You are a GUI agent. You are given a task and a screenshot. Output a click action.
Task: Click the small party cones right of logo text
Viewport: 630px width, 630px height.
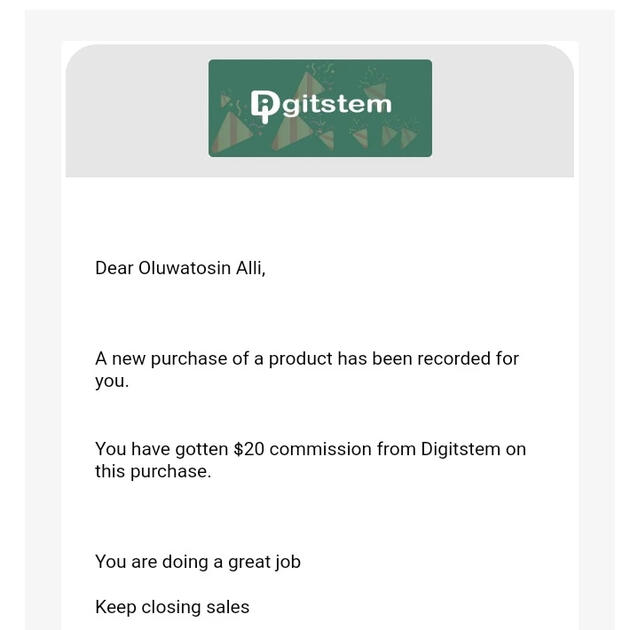click(x=384, y=134)
